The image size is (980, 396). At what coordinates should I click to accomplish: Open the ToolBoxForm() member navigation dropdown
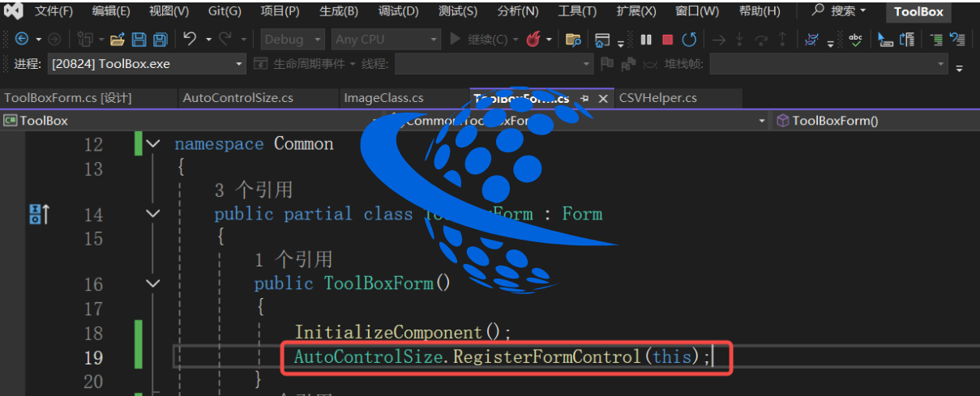tap(875, 121)
